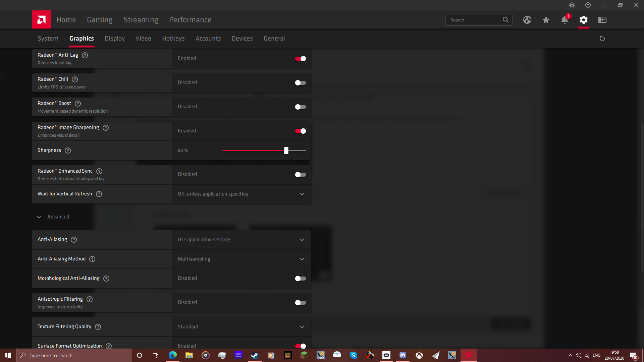Click the favorites star icon

[x=546, y=20]
